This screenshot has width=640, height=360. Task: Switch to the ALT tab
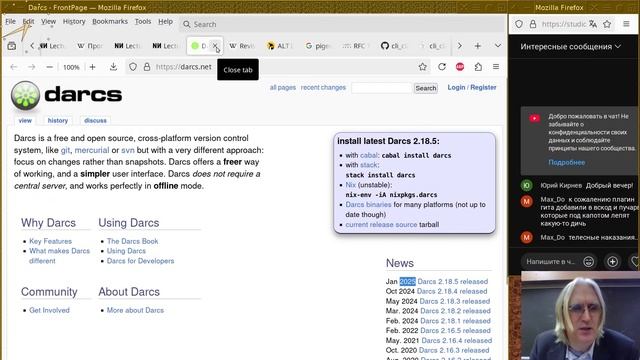(x=279, y=46)
